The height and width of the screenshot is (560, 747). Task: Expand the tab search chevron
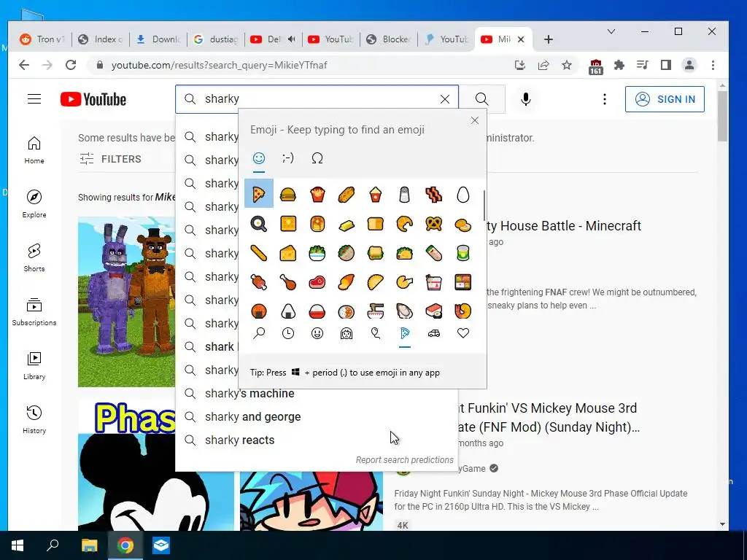coord(611,31)
